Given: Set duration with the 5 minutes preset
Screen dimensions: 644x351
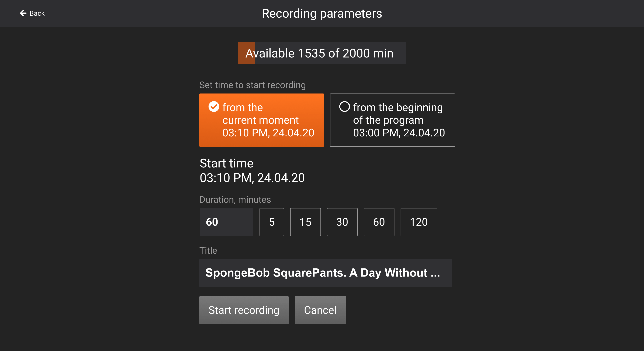Looking at the screenshot, I should tap(272, 222).
